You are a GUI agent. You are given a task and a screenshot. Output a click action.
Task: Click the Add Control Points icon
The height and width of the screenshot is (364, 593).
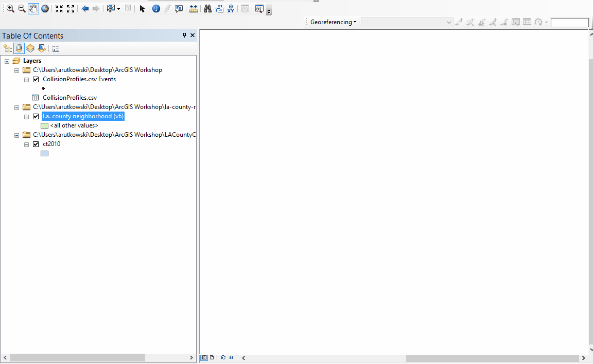click(459, 22)
